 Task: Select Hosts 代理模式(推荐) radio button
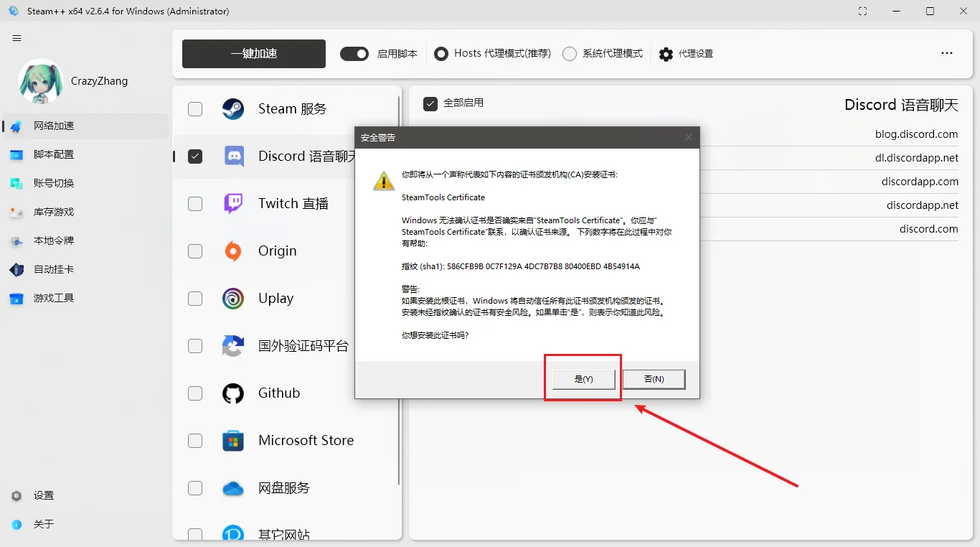pyautogui.click(x=441, y=54)
